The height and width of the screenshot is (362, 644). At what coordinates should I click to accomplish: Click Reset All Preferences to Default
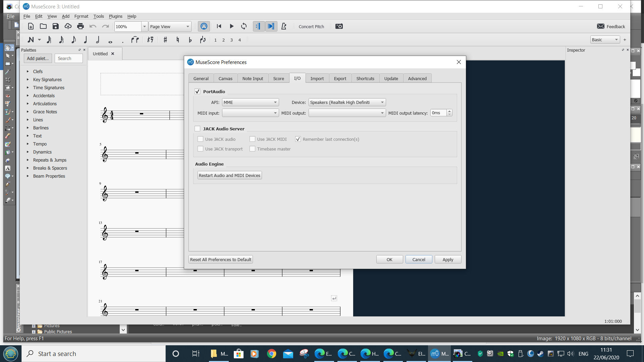click(x=220, y=259)
